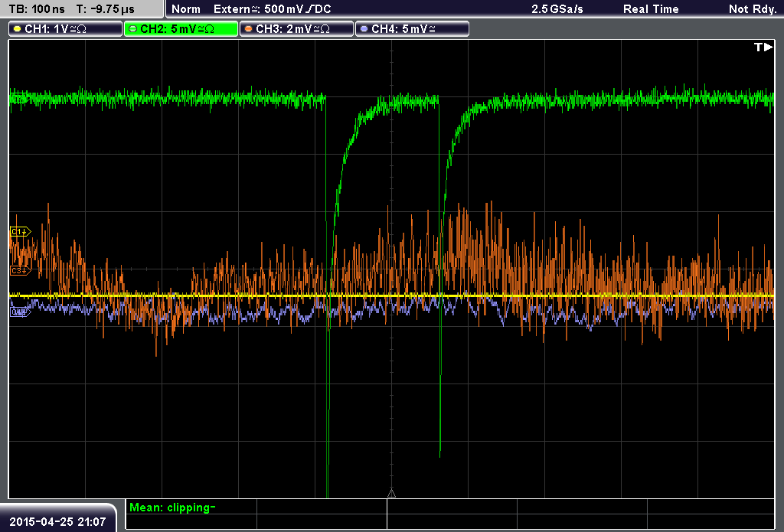Click the trigger position T arrow icon
The height and width of the screenshot is (532, 784).
coord(763,47)
